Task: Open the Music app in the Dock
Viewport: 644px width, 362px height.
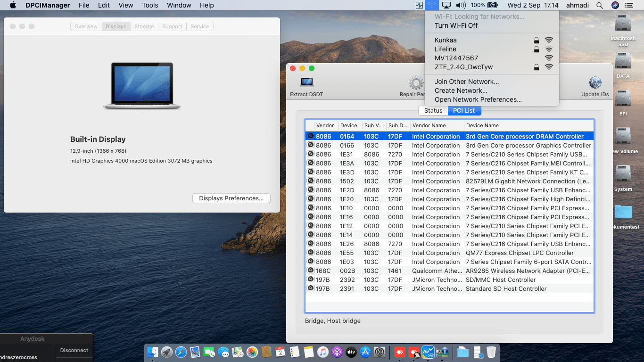Action: pos(322,352)
